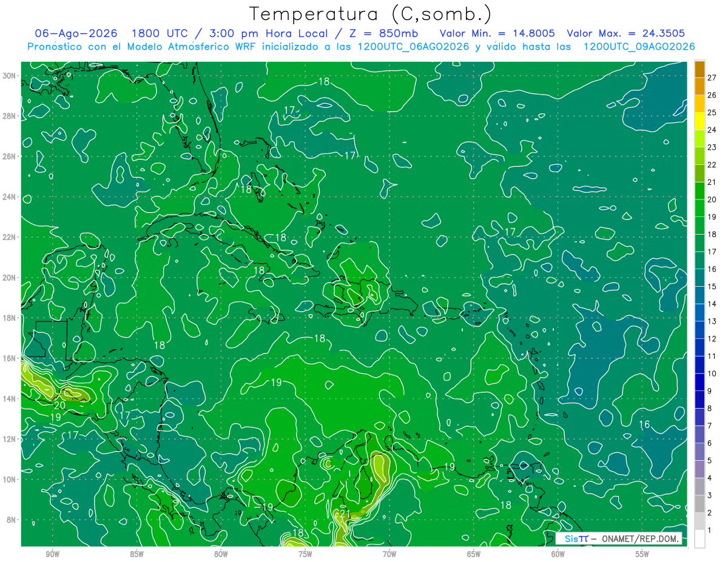This screenshot has width=728, height=562.
Task: Click the legend value '14'
Action: coord(712,304)
